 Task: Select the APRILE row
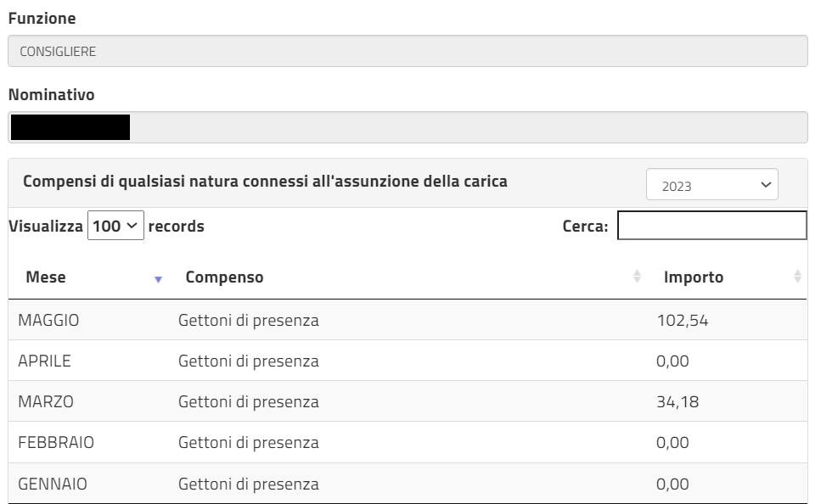(x=408, y=361)
